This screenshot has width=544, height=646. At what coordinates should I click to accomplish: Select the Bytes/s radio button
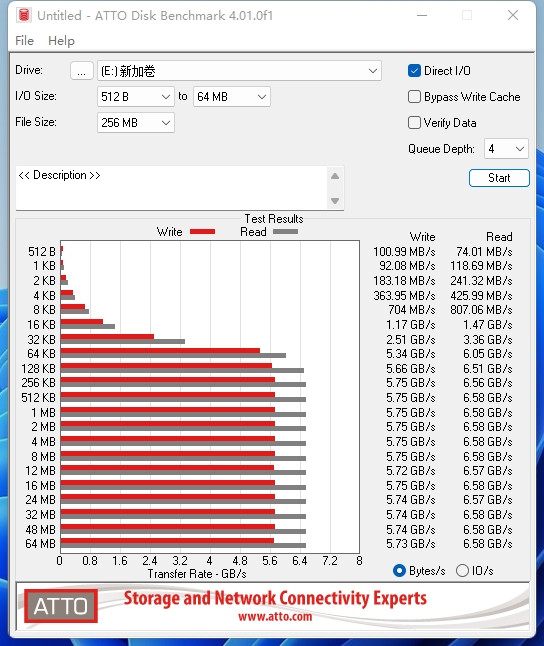(x=399, y=571)
